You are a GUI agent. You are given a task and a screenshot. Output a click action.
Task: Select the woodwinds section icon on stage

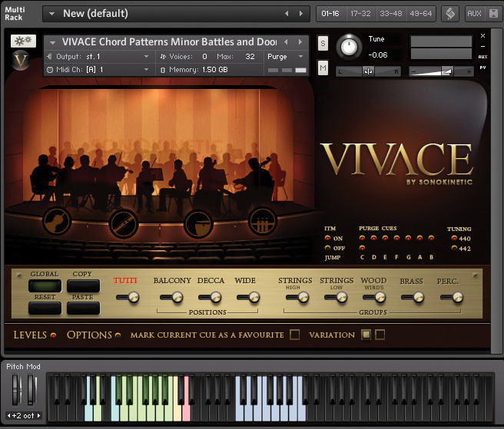(x=123, y=222)
